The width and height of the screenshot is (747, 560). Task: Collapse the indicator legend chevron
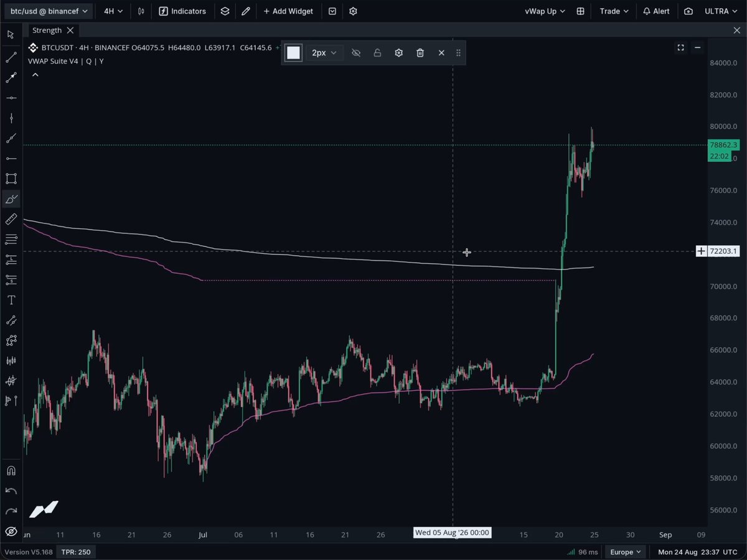coord(35,75)
